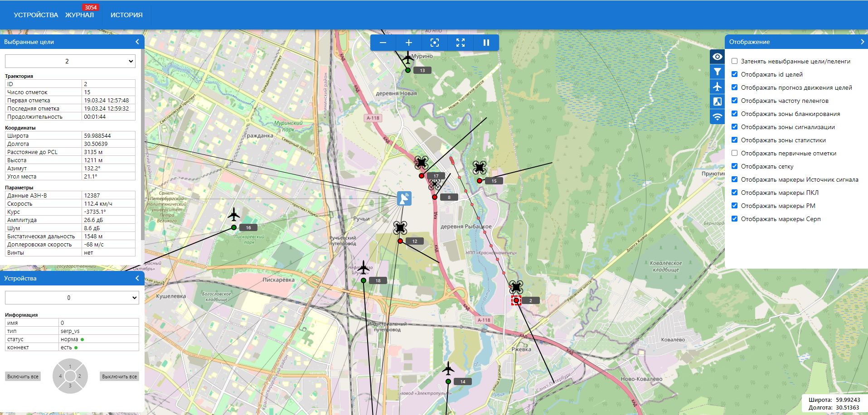Image resolution: width=868 pixels, height=415 pixels.
Task: Click red selected marker of target 2
Action: [516, 300]
